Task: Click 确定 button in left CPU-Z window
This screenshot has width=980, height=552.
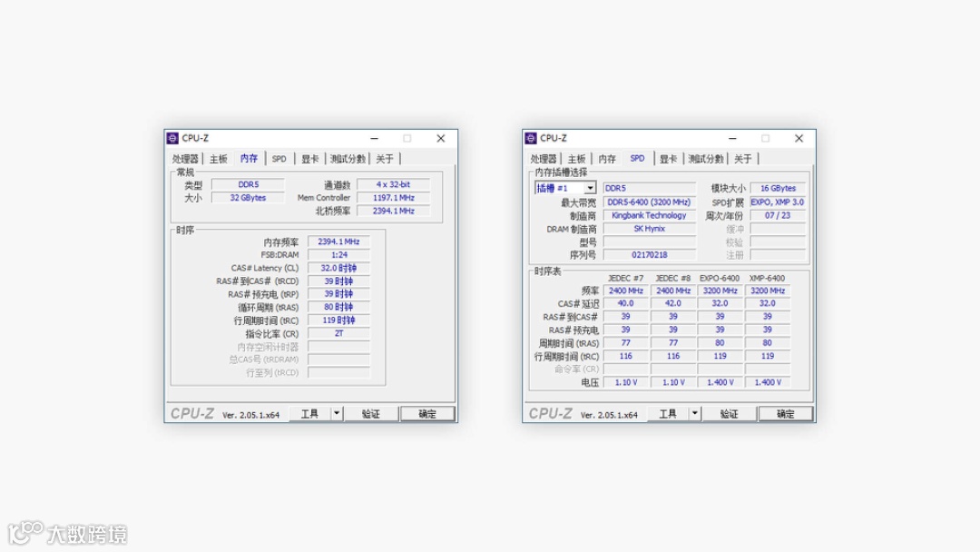Action: (427, 414)
